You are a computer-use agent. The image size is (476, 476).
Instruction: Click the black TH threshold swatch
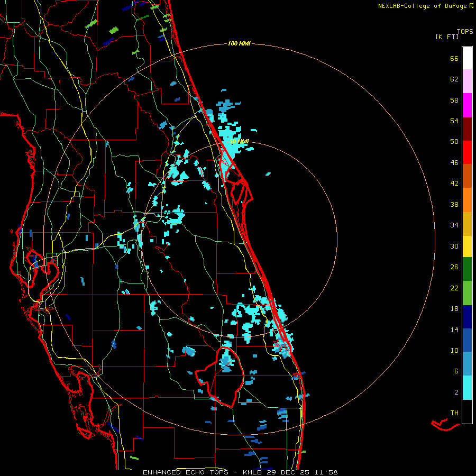[x=467, y=411]
